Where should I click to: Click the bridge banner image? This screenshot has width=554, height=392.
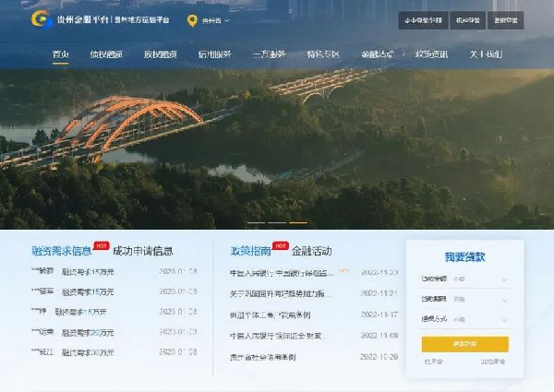[x=277, y=148]
